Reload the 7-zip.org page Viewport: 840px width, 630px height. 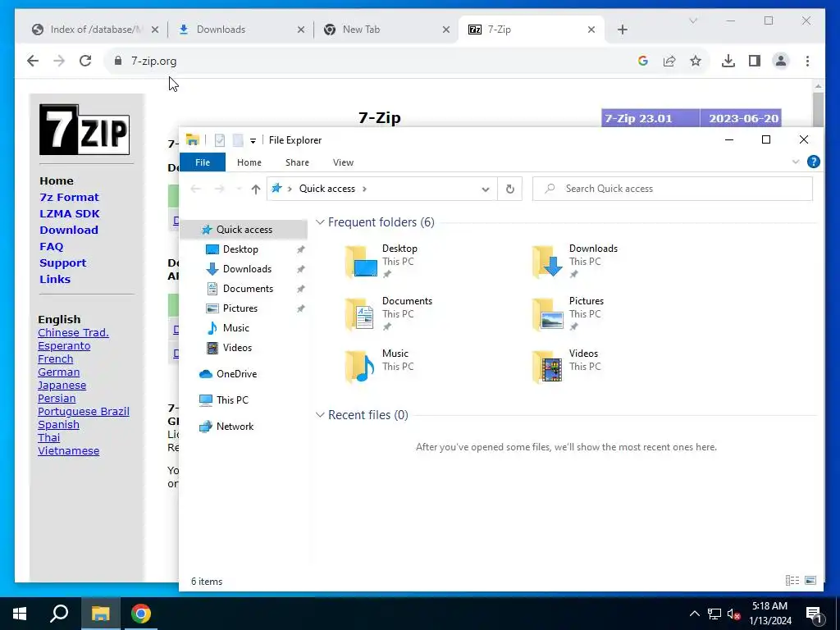pyautogui.click(x=85, y=61)
